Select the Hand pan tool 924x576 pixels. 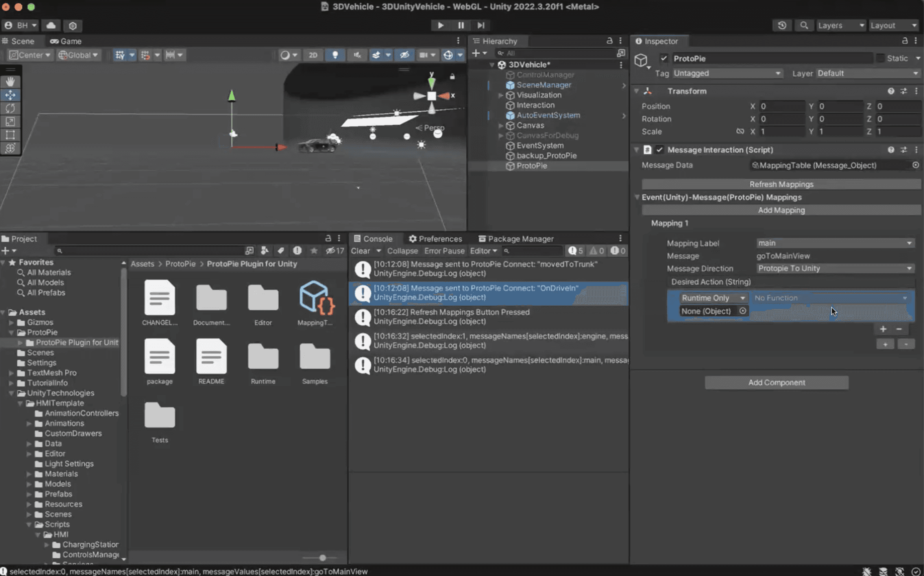(x=11, y=81)
